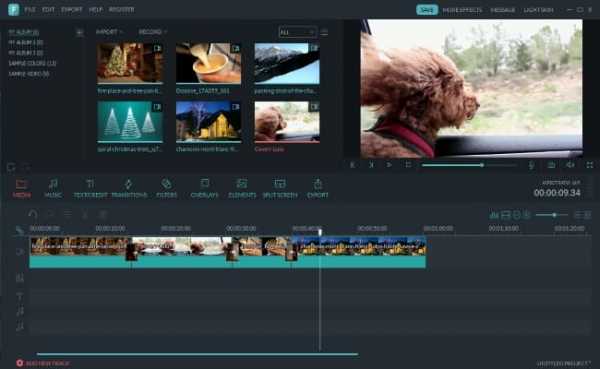600x369 pixels.
Task: Take a snapshot with the camera icon
Action: click(551, 165)
